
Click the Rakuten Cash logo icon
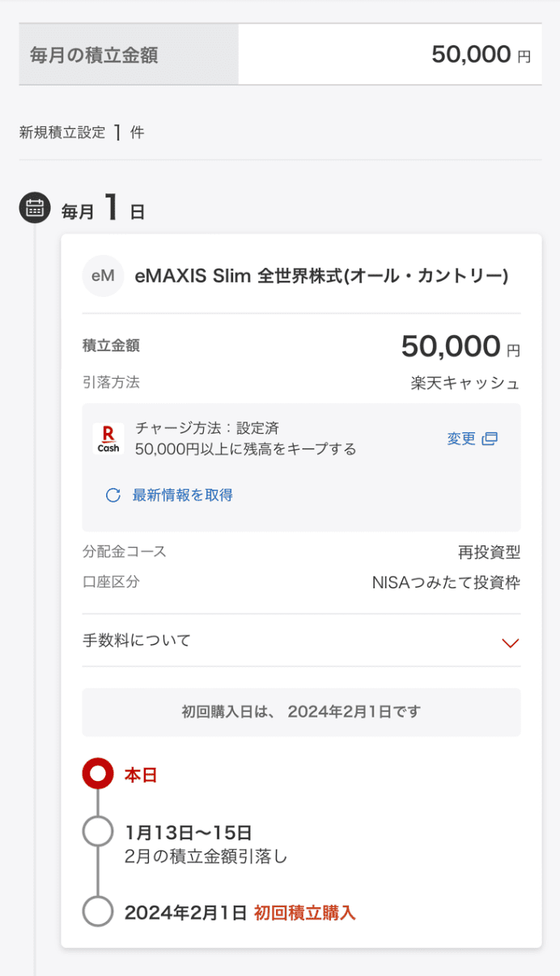(x=108, y=438)
